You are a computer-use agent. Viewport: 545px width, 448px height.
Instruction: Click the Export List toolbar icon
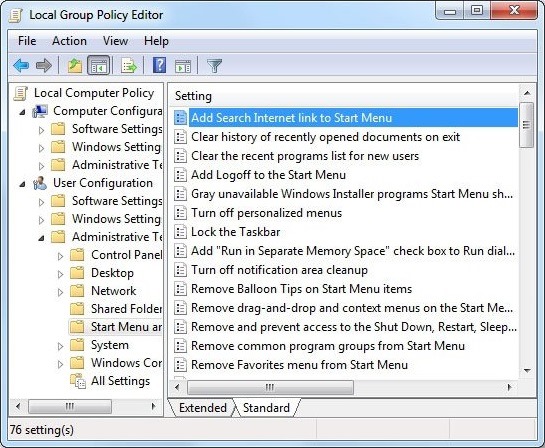pyautogui.click(x=129, y=65)
